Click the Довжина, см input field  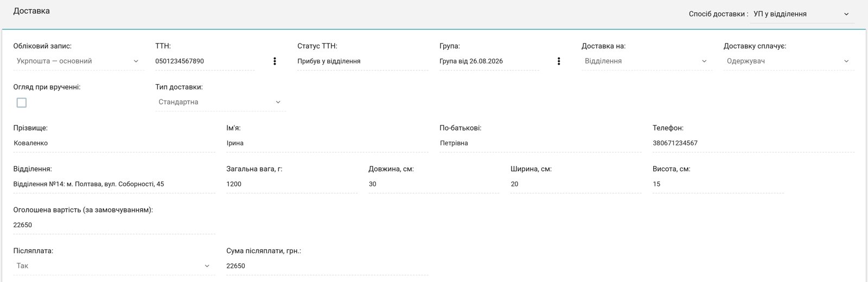pyautogui.click(x=434, y=184)
